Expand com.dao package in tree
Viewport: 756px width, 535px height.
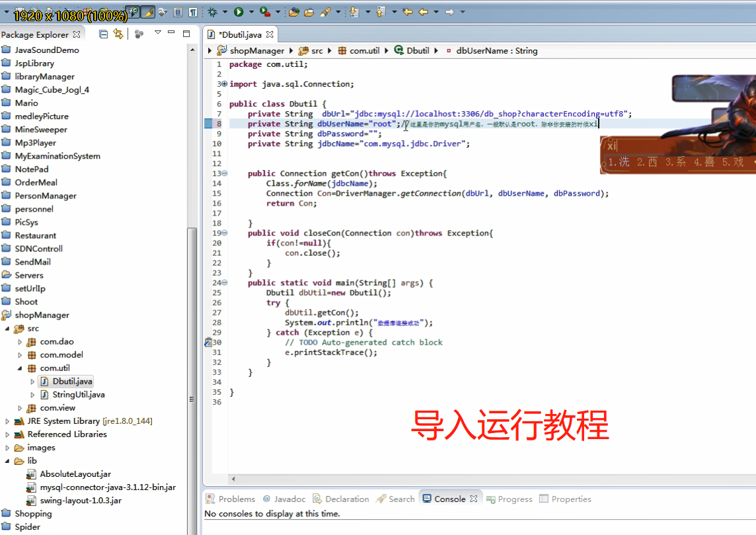click(20, 341)
